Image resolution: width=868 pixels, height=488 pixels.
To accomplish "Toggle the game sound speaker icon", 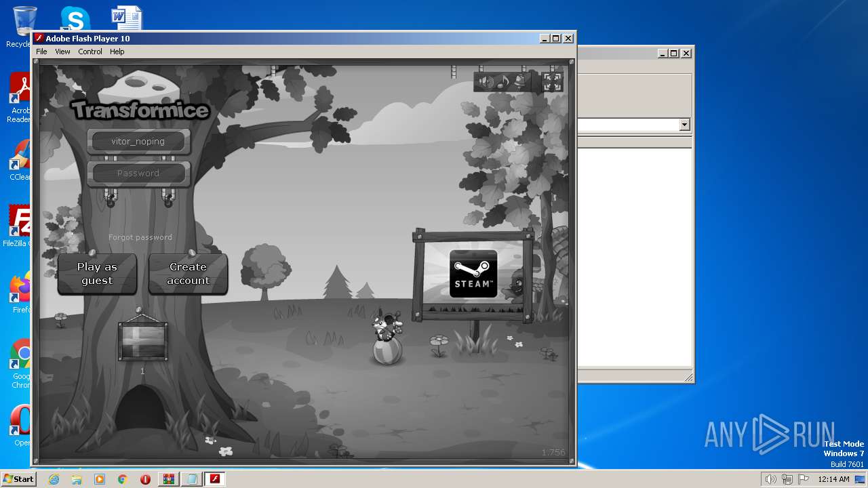I will (486, 82).
